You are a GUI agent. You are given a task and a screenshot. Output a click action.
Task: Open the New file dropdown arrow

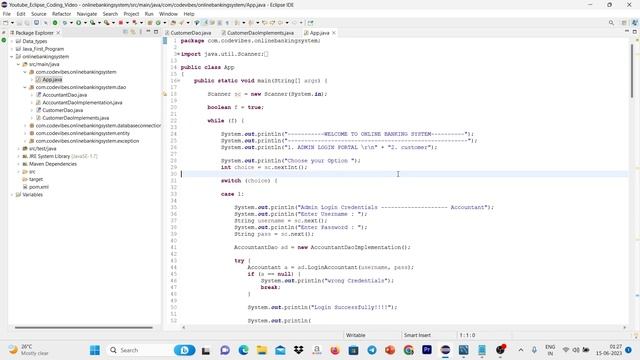pos(12,23)
